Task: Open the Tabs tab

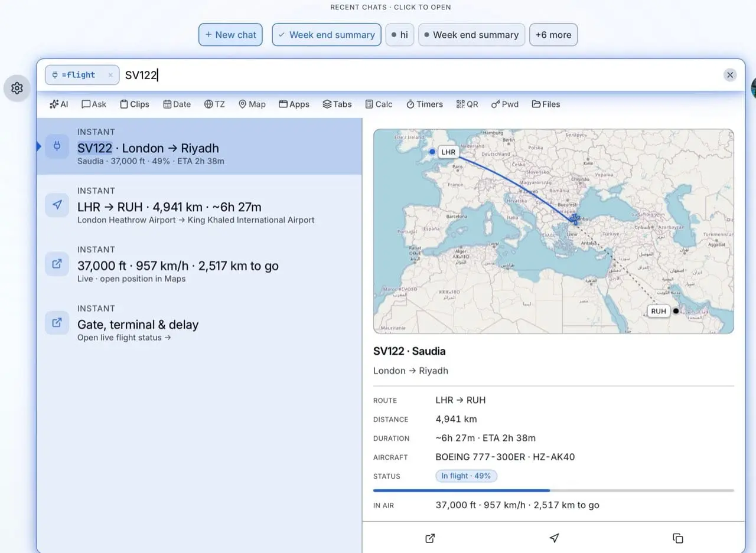Action: pyautogui.click(x=337, y=104)
